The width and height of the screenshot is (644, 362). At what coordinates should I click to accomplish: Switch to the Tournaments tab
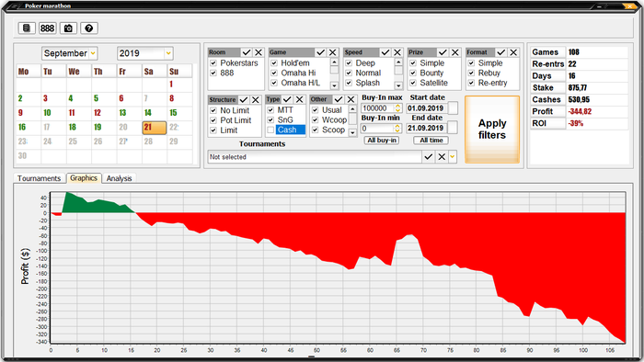[39, 178]
